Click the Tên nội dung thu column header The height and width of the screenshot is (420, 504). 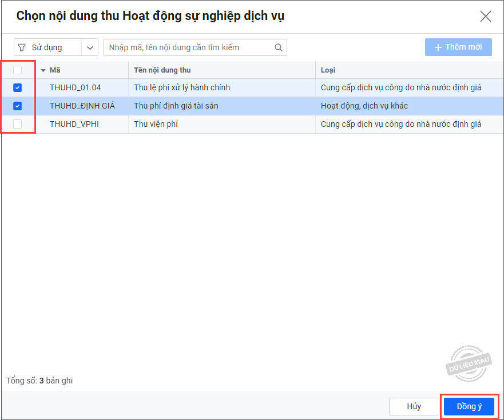[162, 70]
